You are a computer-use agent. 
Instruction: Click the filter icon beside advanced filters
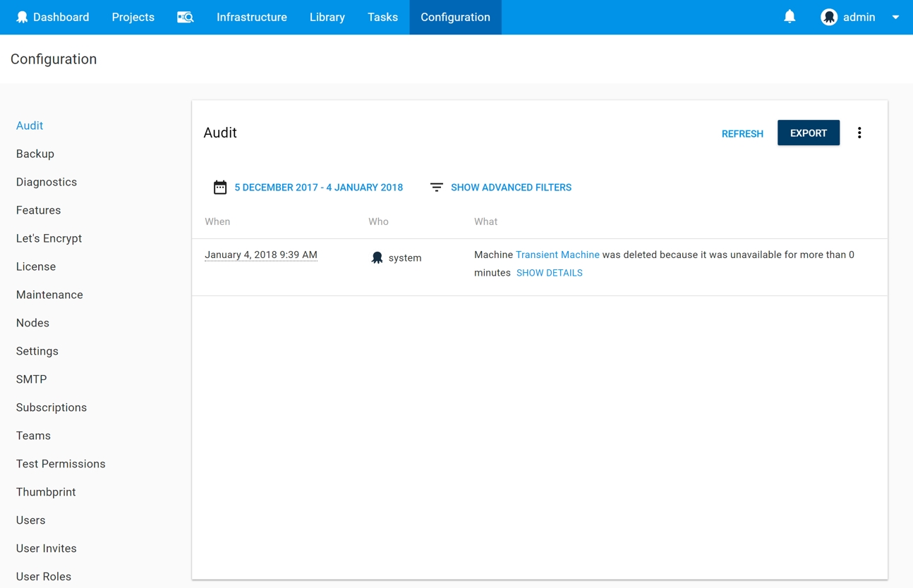[437, 188]
